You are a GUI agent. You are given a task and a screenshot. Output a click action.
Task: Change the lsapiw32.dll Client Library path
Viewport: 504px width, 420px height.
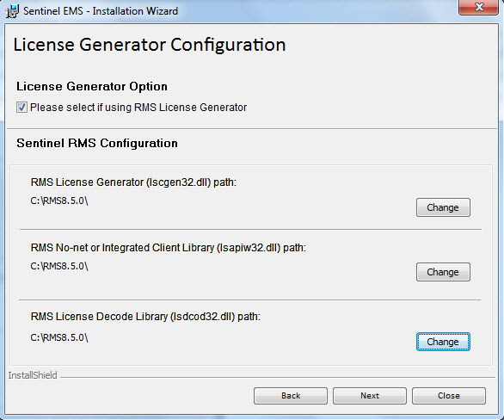[x=443, y=272]
